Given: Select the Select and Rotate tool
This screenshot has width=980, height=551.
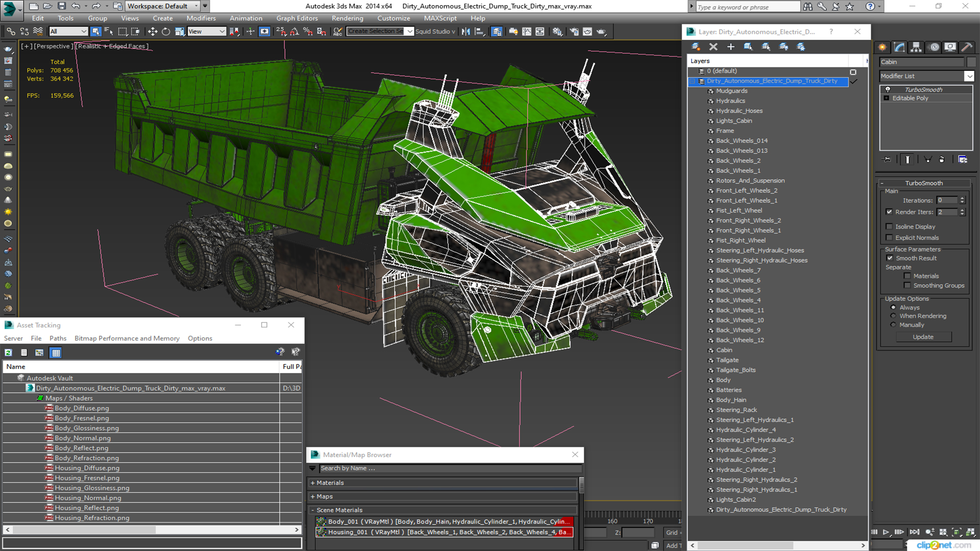Looking at the screenshot, I should [166, 32].
